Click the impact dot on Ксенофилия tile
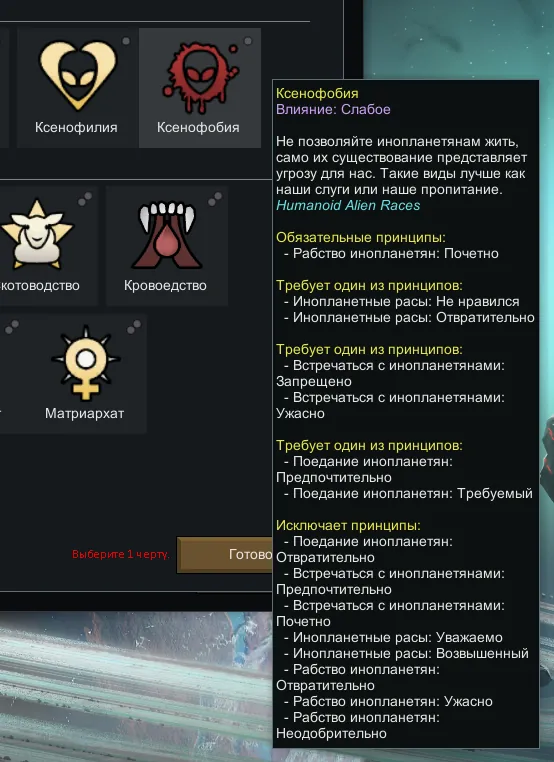Viewport: 554px width, 762px height. [126, 41]
